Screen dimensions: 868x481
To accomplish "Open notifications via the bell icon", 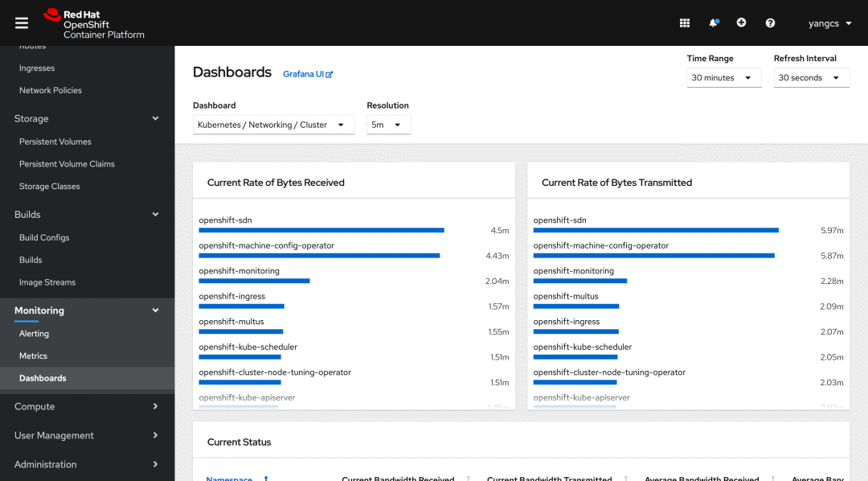I will (x=713, y=23).
